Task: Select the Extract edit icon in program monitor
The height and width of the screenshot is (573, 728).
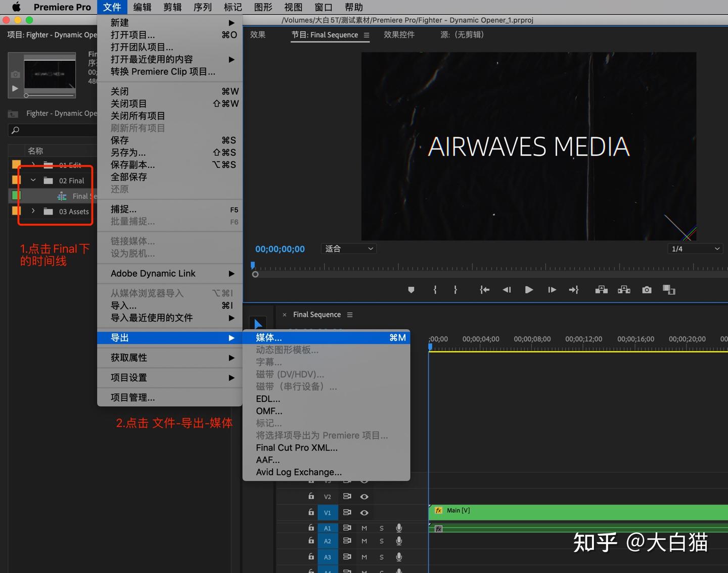Action: (x=624, y=290)
